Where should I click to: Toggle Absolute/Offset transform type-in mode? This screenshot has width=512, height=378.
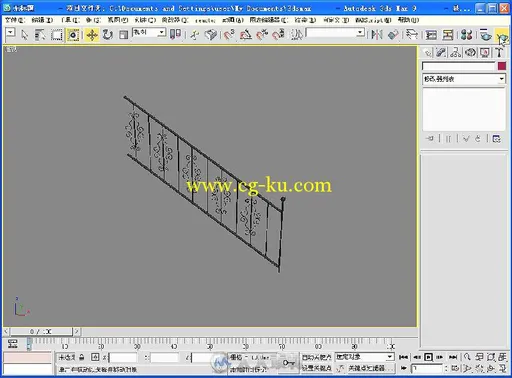tap(95, 357)
